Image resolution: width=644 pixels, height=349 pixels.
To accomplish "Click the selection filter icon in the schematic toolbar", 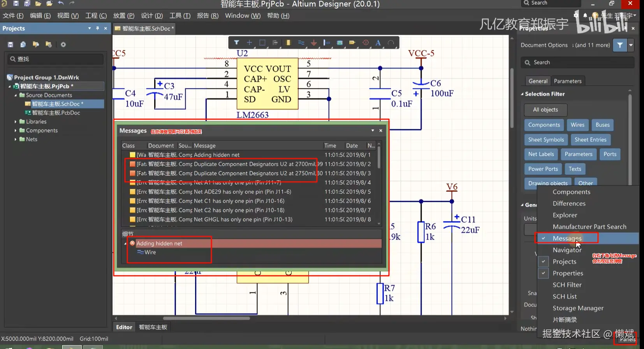I will coord(237,42).
